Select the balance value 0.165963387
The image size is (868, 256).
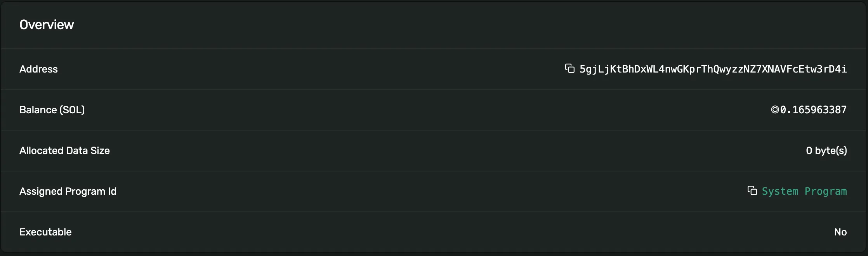tap(814, 110)
